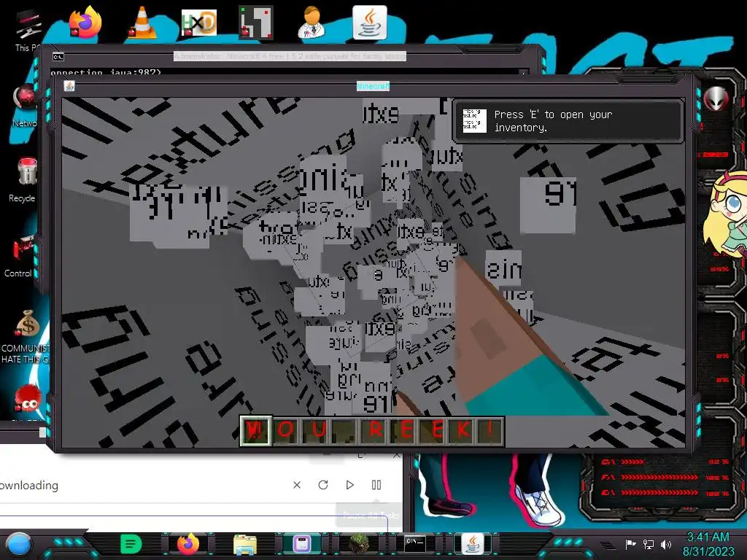Viewport: 747px width, 560px height.
Task: Open the Recycle Bin desktop icon
Action: click(25, 180)
